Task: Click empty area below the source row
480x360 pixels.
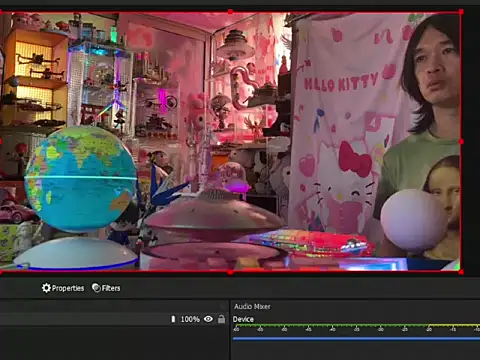Action: pos(114,343)
